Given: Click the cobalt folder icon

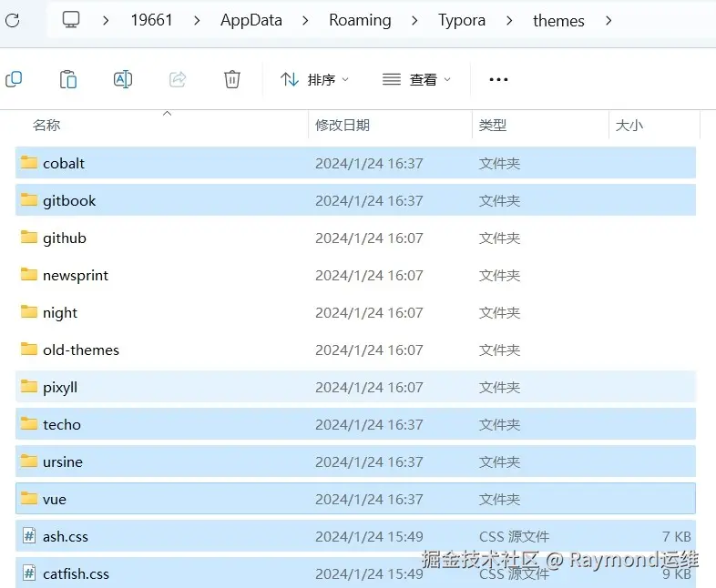Looking at the screenshot, I should coord(29,162).
